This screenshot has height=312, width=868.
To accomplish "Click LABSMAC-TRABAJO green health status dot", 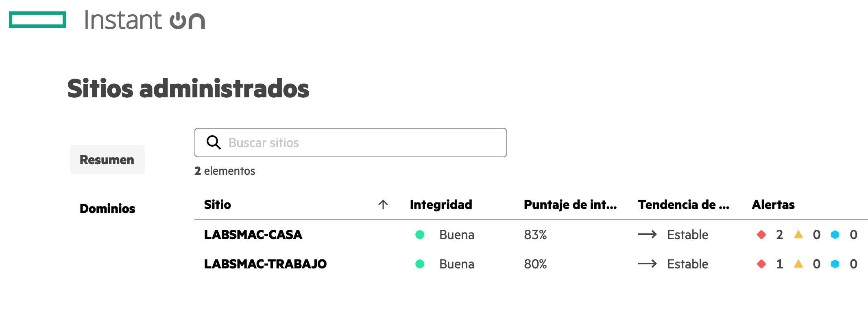I will coord(420,264).
